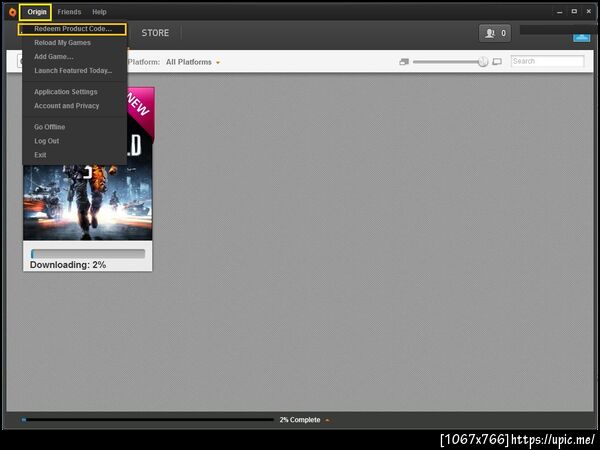Choose Launch Featured Today

tap(73, 71)
